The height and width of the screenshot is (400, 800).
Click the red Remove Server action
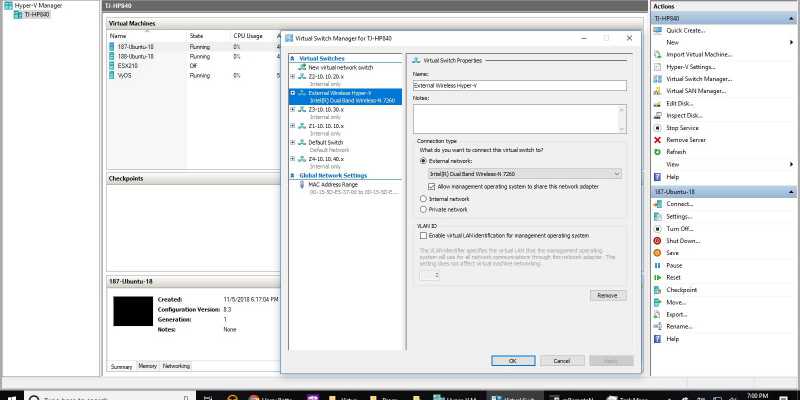point(686,140)
